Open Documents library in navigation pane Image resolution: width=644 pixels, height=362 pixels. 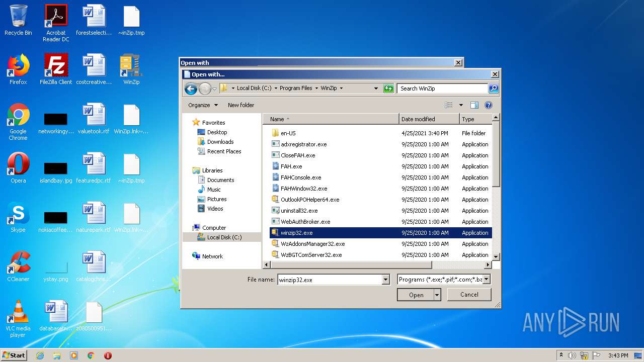(x=220, y=180)
